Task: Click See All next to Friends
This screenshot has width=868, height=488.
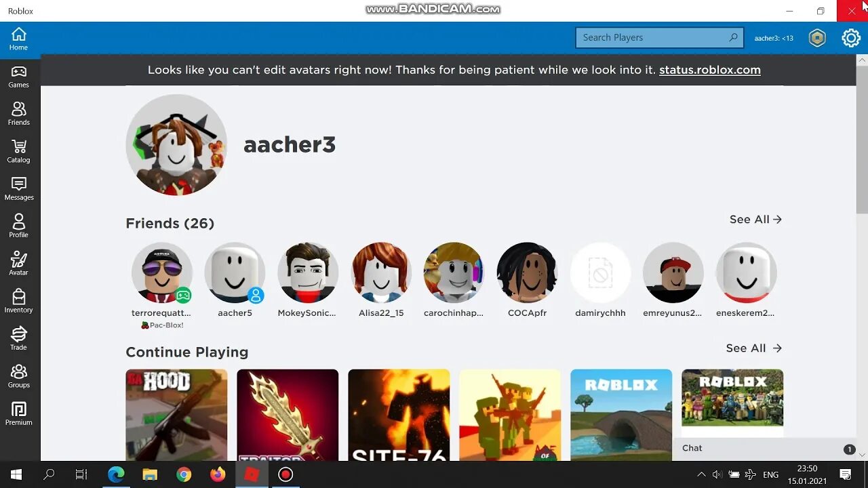Action: (755, 220)
